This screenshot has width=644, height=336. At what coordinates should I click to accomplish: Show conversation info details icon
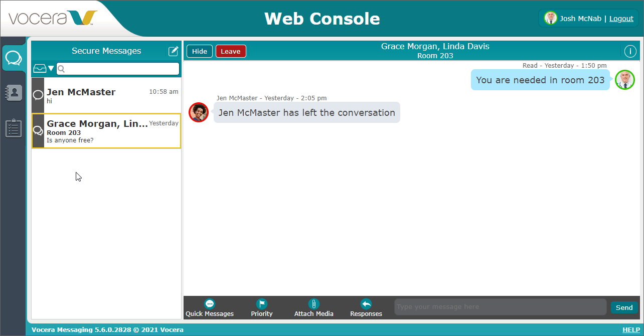pos(630,51)
